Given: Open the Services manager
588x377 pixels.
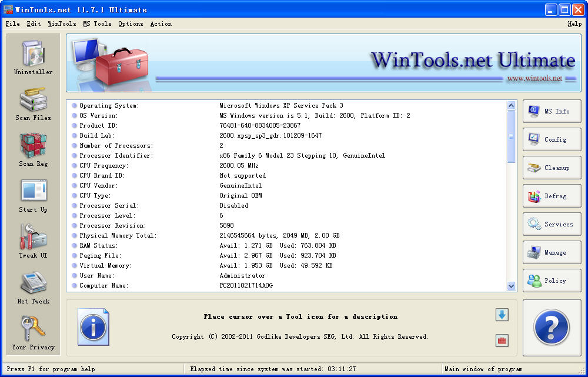Looking at the screenshot, I should point(551,224).
